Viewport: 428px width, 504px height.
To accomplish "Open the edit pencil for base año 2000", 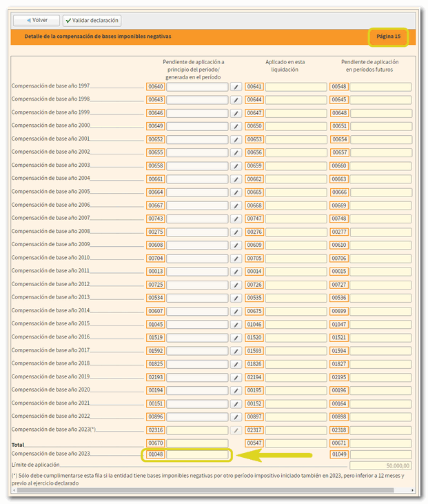I will (236, 127).
